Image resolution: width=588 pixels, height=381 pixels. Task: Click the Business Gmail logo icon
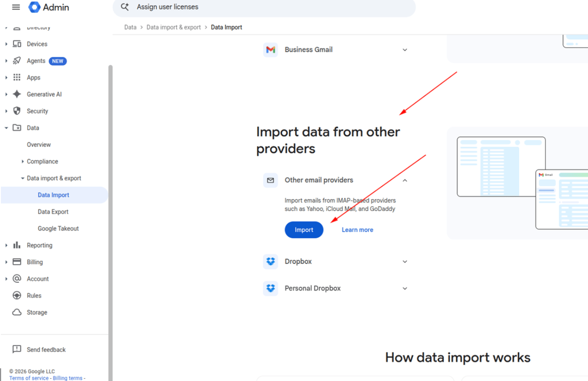point(271,50)
